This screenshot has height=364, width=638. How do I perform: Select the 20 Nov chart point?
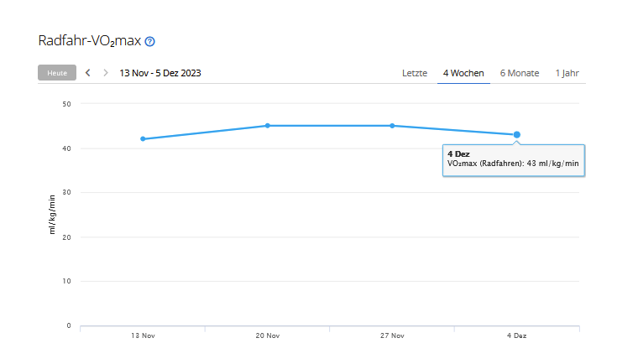click(x=268, y=126)
